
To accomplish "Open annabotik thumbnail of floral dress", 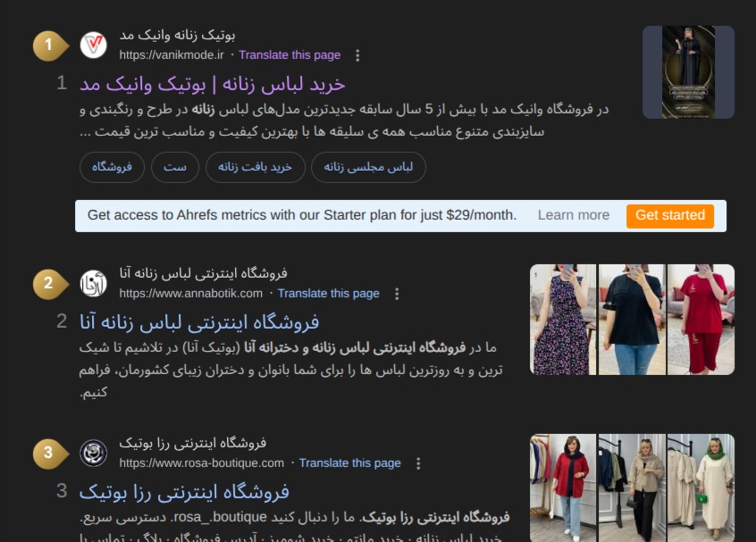I will 563,320.
